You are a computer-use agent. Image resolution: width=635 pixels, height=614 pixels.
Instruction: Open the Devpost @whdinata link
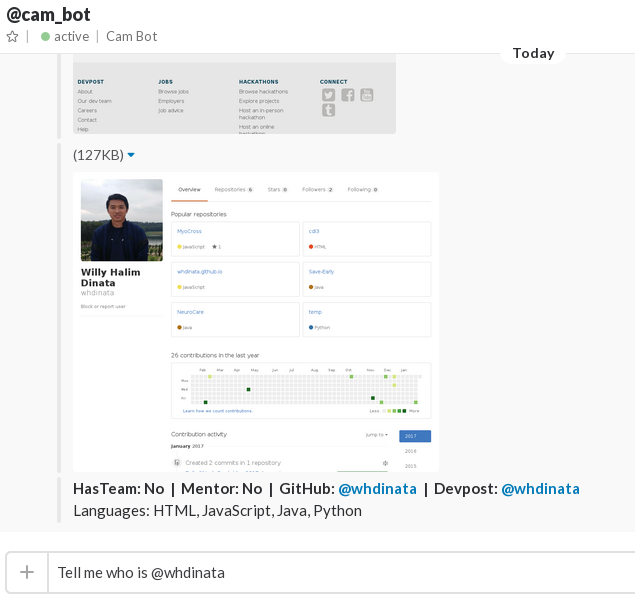pyautogui.click(x=540, y=489)
